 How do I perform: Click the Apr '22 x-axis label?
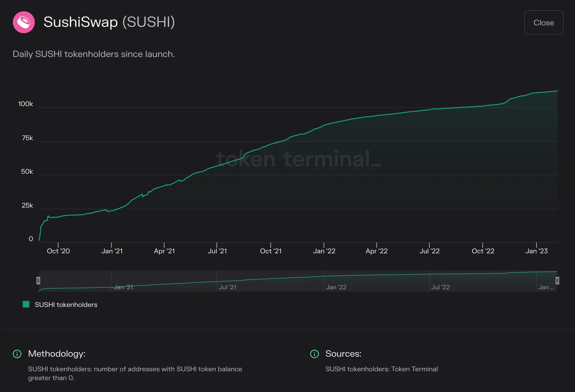(377, 251)
